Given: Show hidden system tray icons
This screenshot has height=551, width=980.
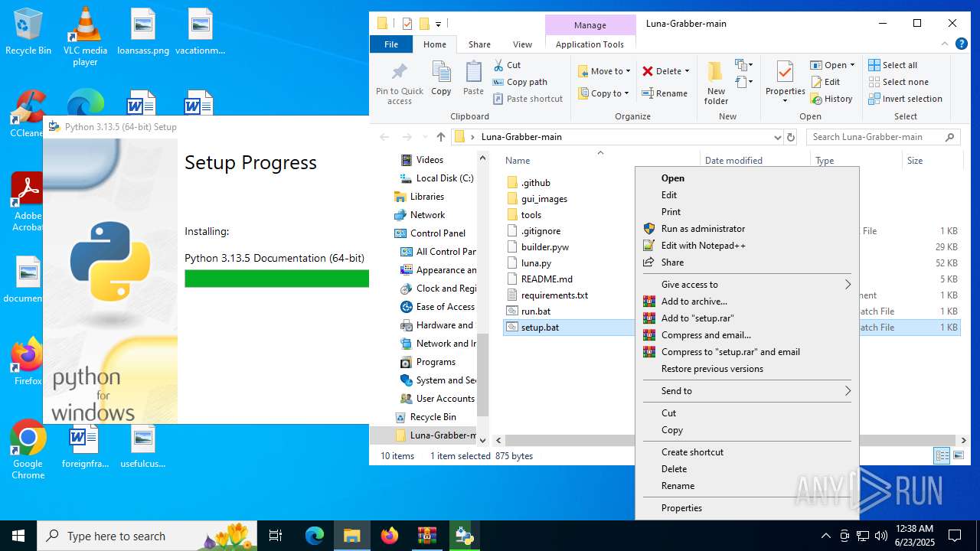Looking at the screenshot, I should tap(825, 536).
